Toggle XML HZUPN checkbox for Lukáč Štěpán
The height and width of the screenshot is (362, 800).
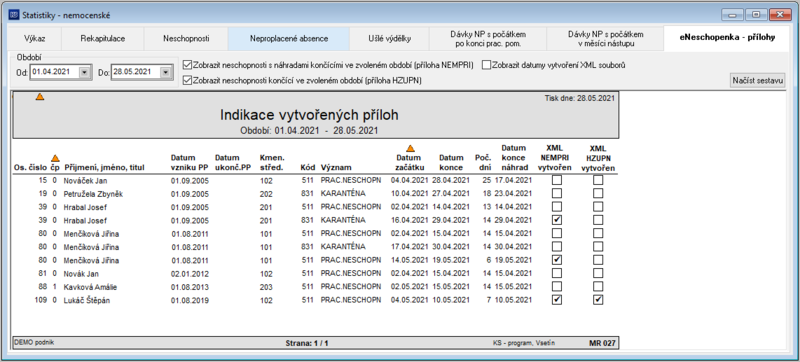pyautogui.click(x=598, y=300)
